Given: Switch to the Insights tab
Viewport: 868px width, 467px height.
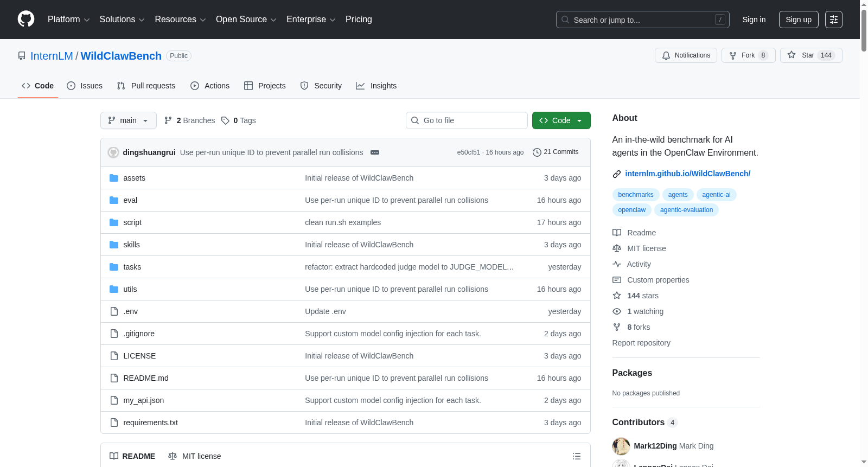Looking at the screenshot, I should click(x=376, y=86).
